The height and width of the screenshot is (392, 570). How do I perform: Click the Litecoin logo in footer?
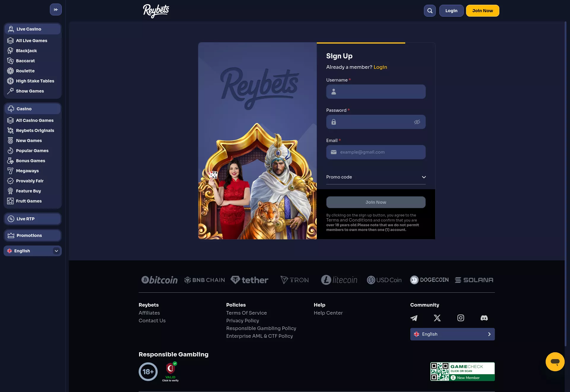pyautogui.click(x=339, y=280)
